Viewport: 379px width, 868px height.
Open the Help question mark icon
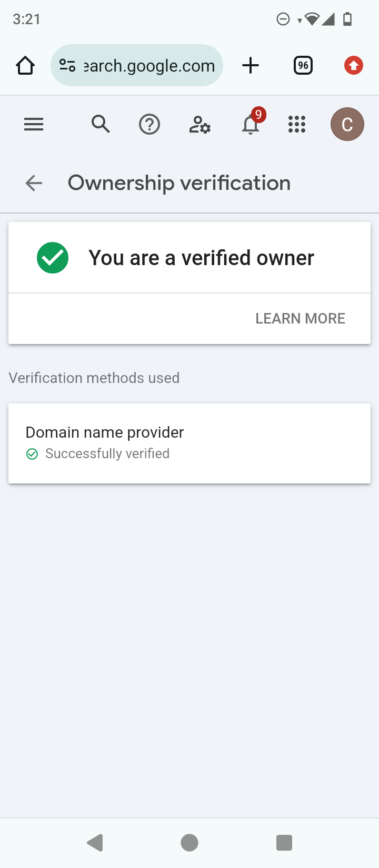(149, 125)
